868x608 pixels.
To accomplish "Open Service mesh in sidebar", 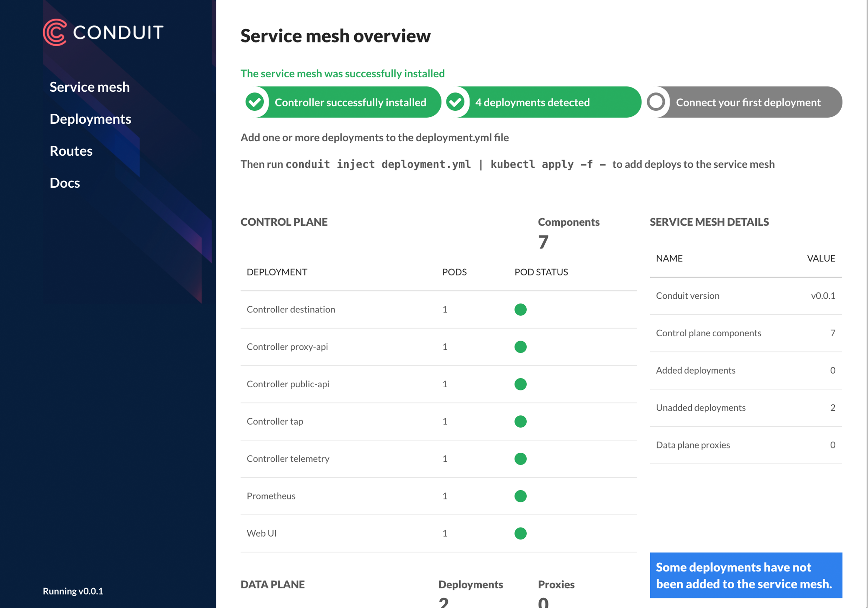I will [x=90, y=87].
